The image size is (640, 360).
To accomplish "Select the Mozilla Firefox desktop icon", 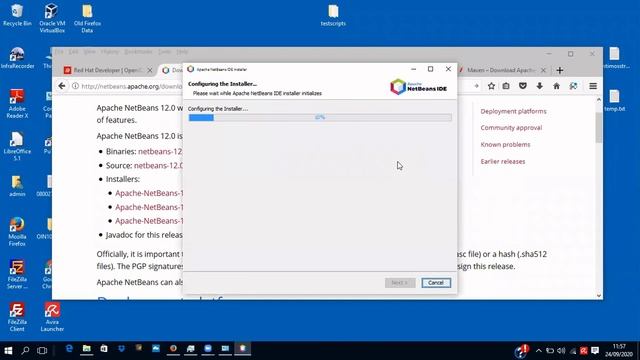I will (17, 231).
